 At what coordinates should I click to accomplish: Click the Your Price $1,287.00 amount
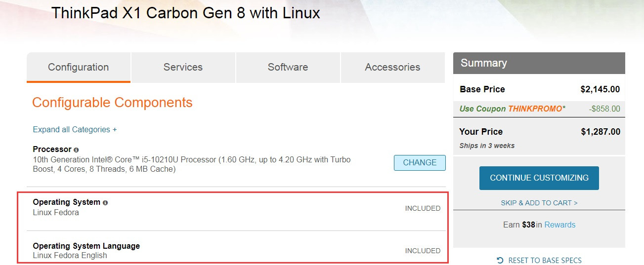pos(600,132)
